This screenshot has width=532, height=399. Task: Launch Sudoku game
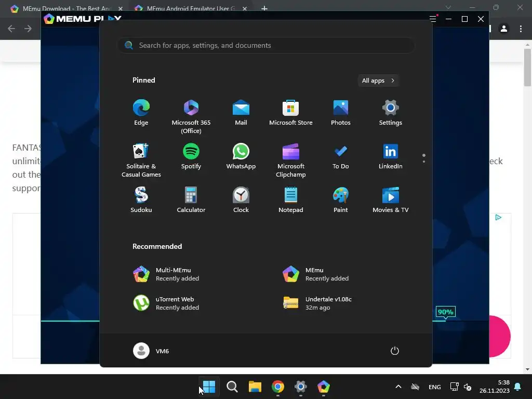[141, 200]
